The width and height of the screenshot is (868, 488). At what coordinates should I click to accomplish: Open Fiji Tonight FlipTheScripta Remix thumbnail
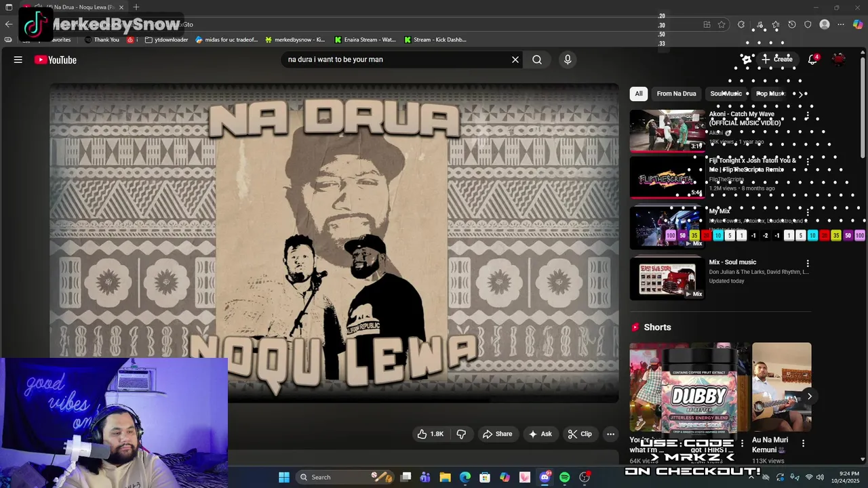[x=667, y=178]
